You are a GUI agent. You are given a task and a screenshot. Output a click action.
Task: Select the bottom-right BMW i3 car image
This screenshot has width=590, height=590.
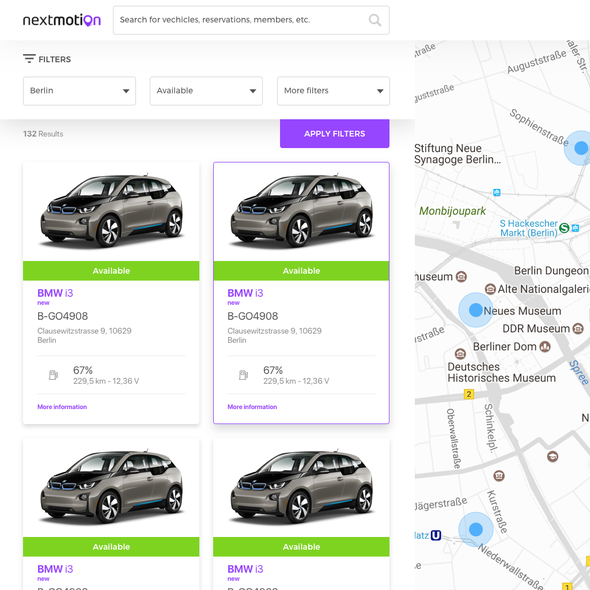(x=301, y=487)
